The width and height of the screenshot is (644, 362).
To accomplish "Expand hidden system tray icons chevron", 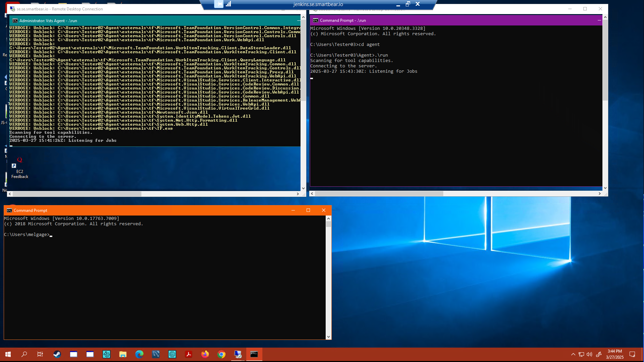I will point(573,354).
